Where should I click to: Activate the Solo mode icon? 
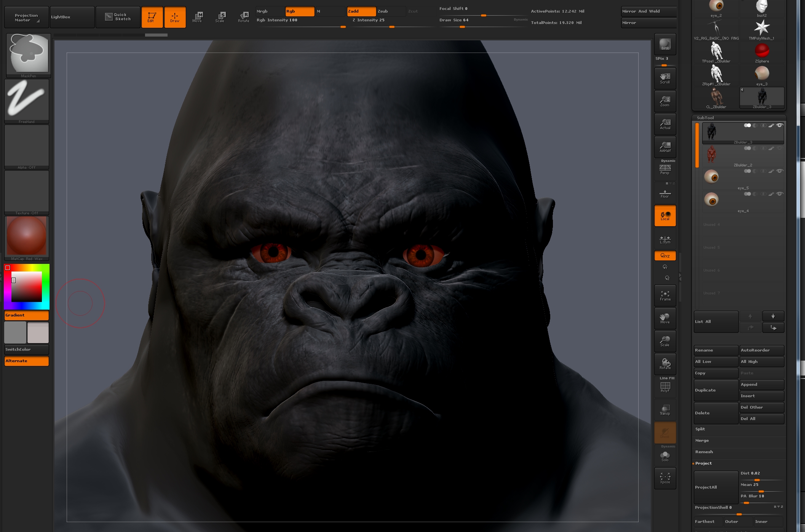665,456
